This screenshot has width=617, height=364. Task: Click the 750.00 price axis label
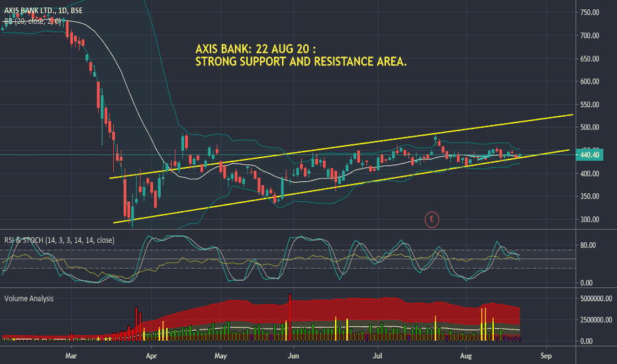point(589,13)
